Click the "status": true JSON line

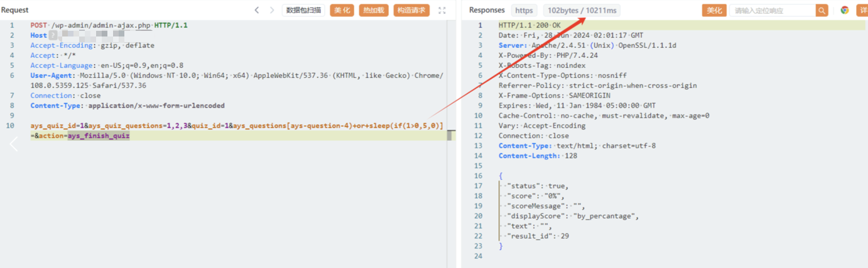tap(537, 186)
